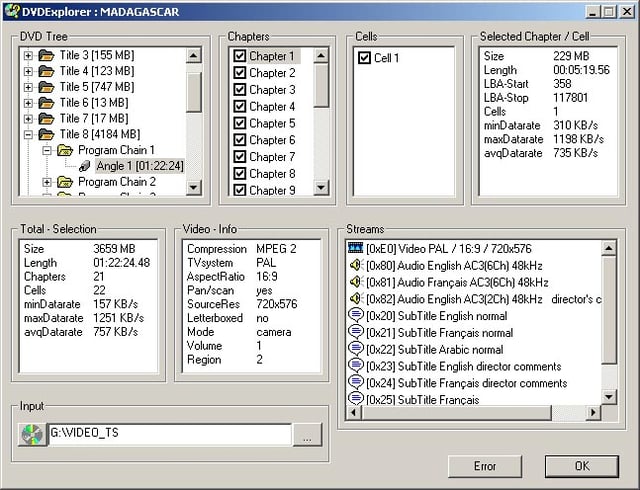Click Streams horizontal scroll right arrow
The image size is (640, 490).
tap(593, 413)
